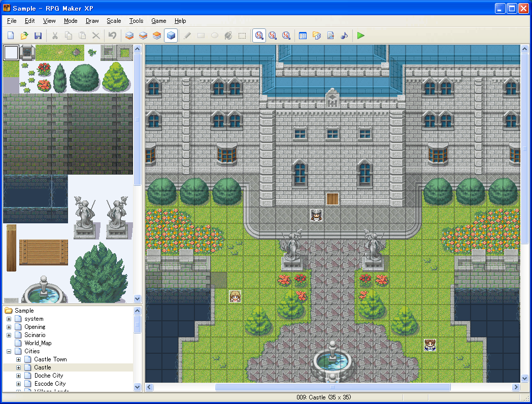Image resolution: width=532 pixels, height=404 pixels.
Task: Save the project with the floppy disk icon
Action: pos(38,36)
